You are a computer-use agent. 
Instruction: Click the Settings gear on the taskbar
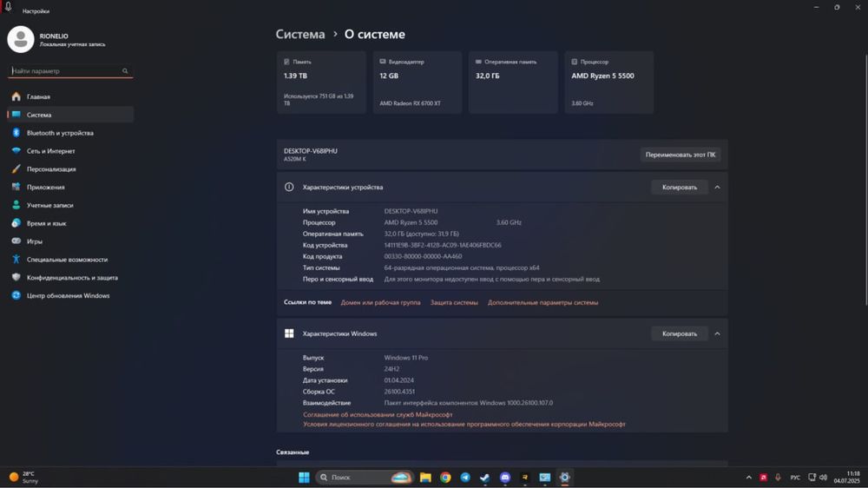point(565,478)
